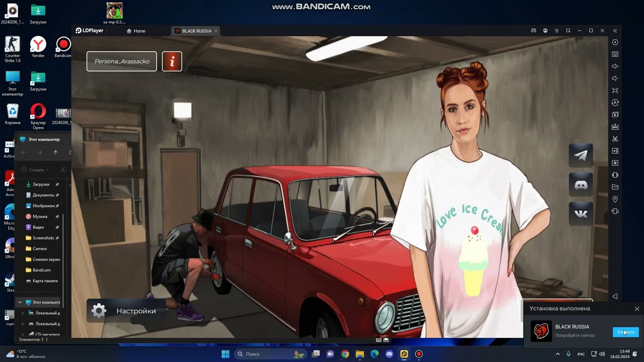Viewport: 644px width, 362px height.
Task: Rotate the LDPlayer screen
Action: 615,175
